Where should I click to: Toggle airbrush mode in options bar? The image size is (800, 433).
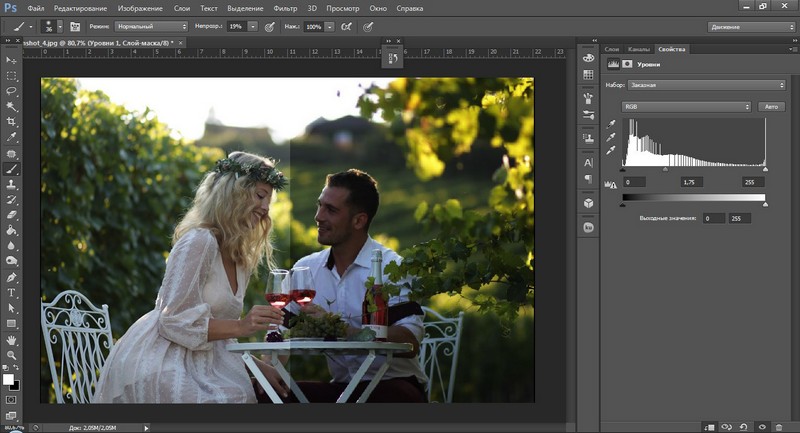click(x=346, y=26)
